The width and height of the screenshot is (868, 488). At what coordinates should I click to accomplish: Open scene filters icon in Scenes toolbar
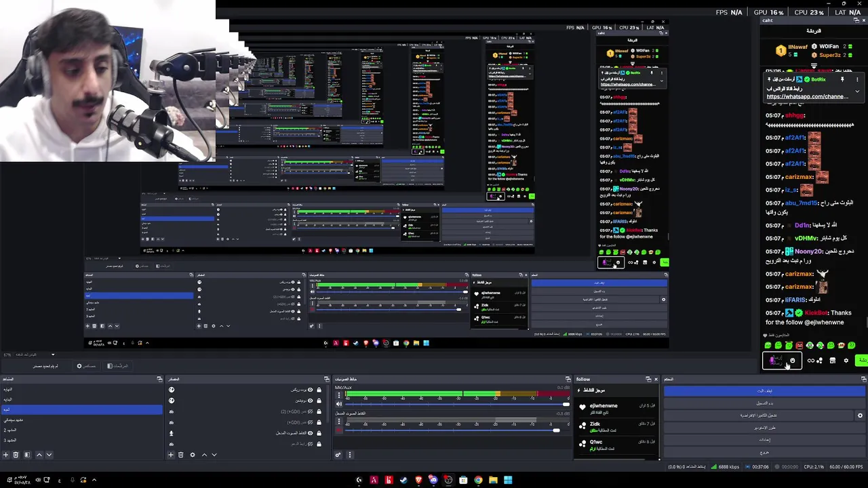point(27,455)
